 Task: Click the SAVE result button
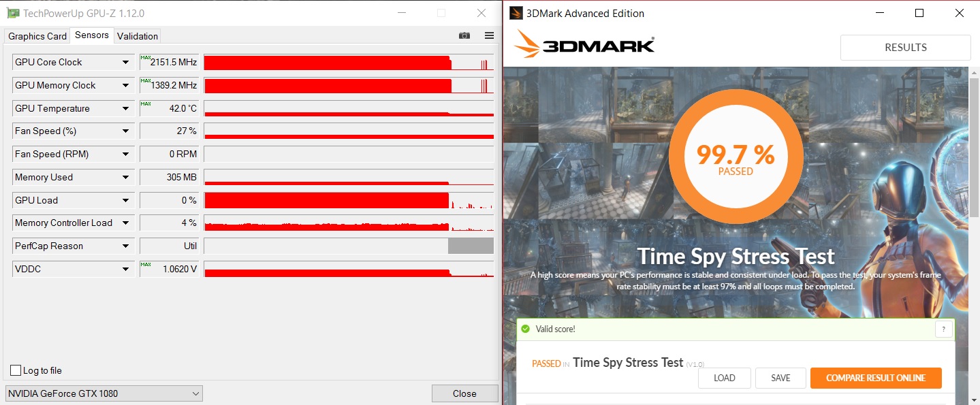coord(780,378)
